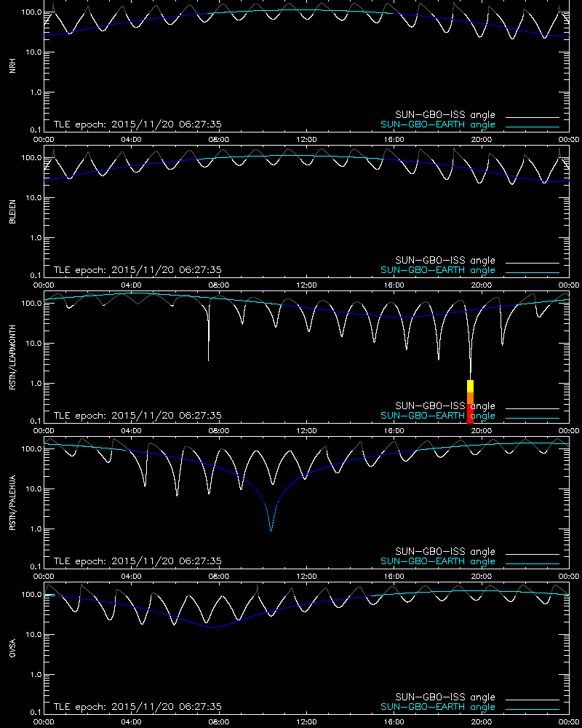Screen dimensions: 582x728
Task: Click the OVSA y-axis panel label
Action: click(x=12, y=648)
